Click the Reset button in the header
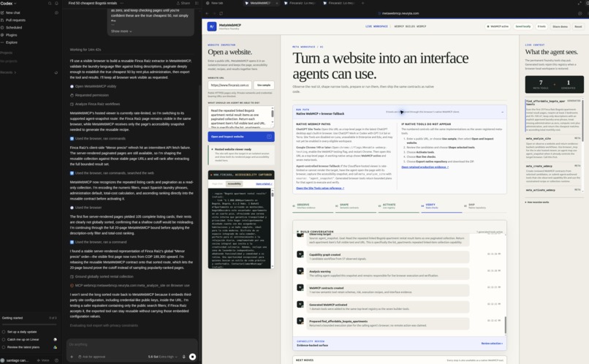 click(578, 26)
